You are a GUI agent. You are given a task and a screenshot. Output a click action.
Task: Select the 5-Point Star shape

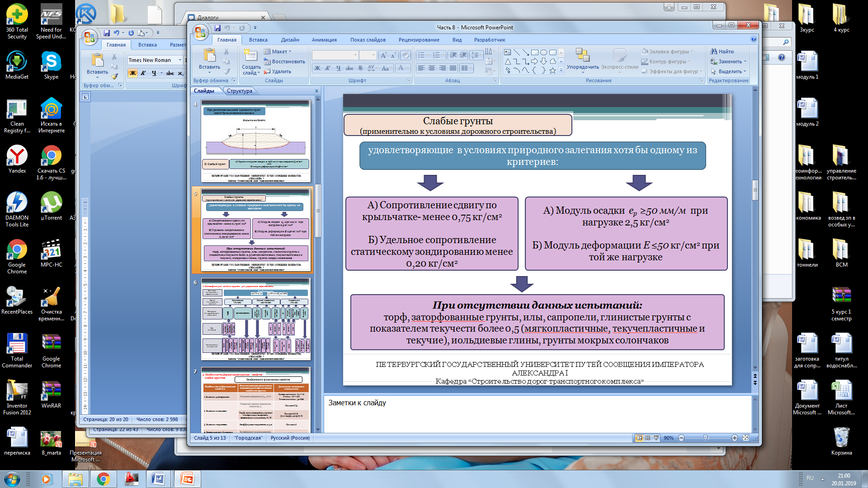[553, 70]
